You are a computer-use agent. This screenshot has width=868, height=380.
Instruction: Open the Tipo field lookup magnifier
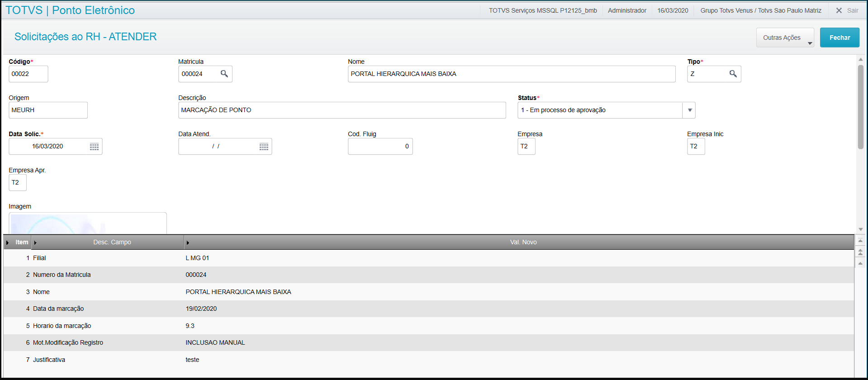tap(733, 74)
